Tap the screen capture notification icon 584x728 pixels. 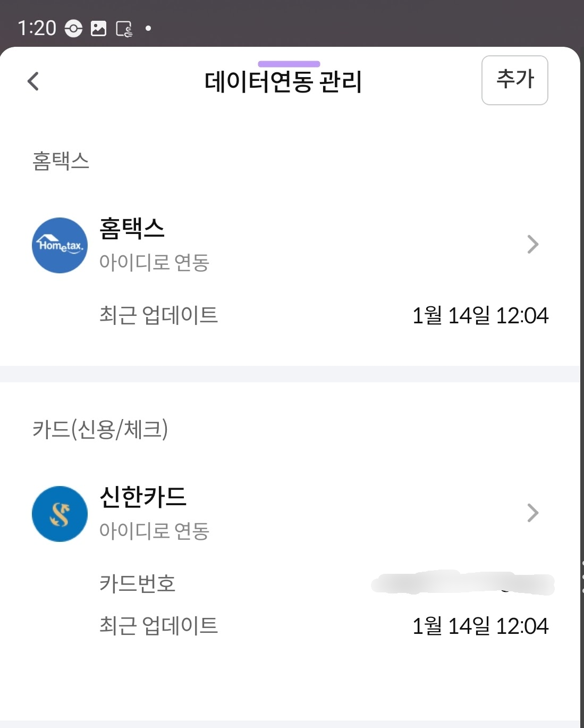click(x=124, y=29)
